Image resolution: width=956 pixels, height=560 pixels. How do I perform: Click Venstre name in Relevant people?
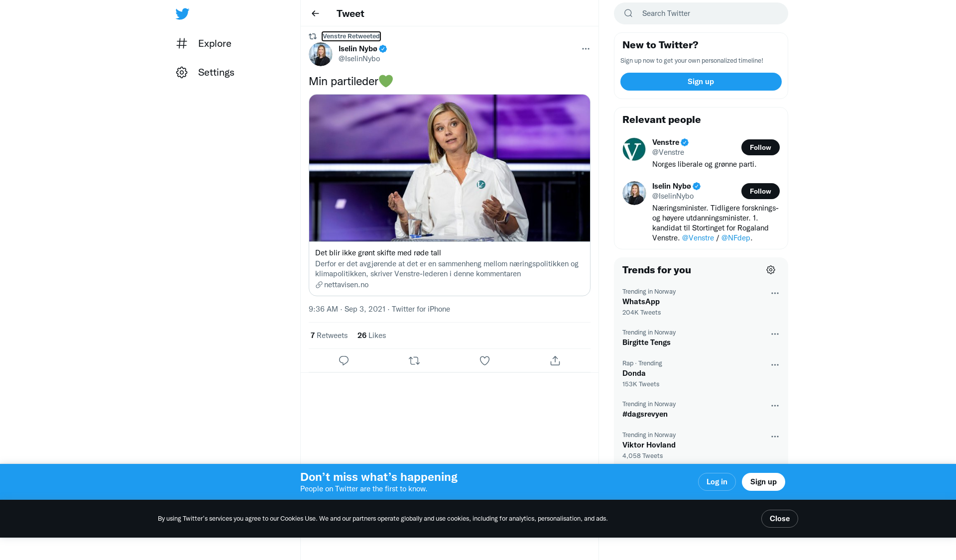pos(666,142)
